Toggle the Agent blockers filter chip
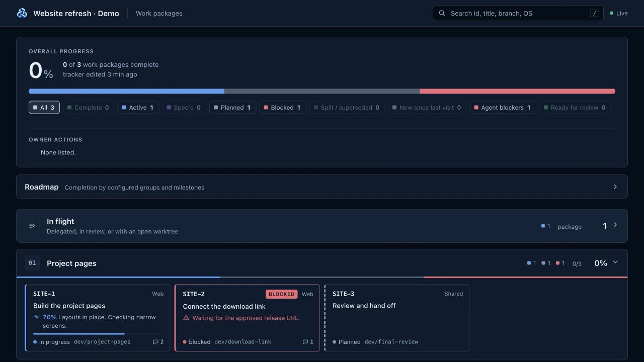 [503, 108]
